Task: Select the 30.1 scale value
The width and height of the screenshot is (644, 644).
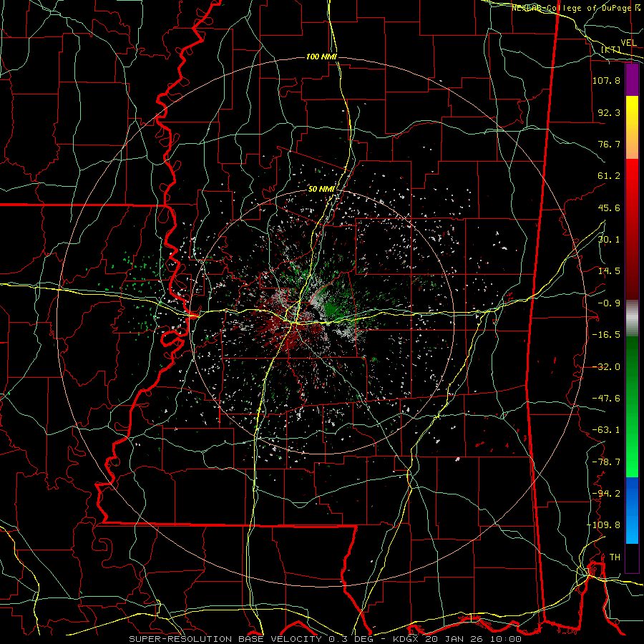Action: [x=609, y=240]
